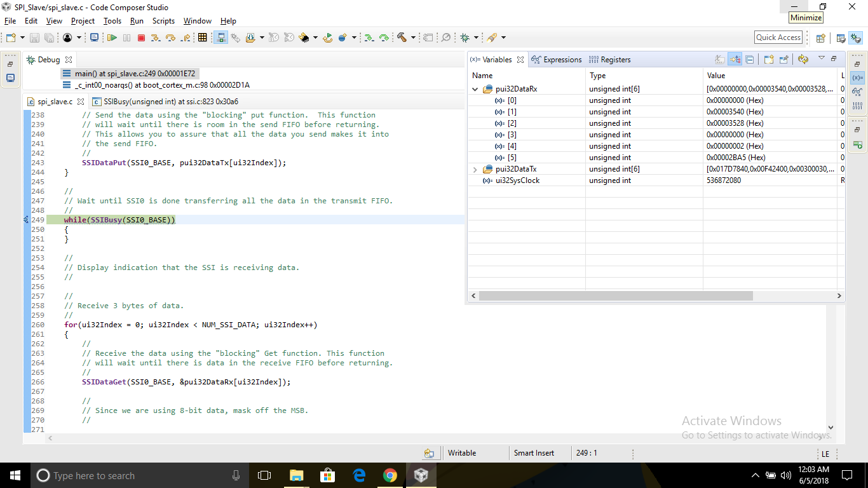Open the Project menu
The width and height of the screenshot is (868, 488).
pyautogui.click(x=83, y=21)
